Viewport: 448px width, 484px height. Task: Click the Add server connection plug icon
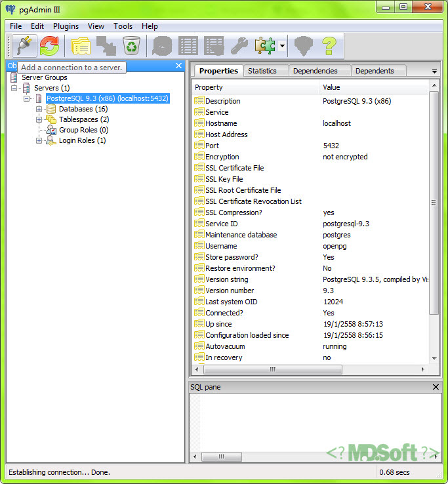point(25,46)
